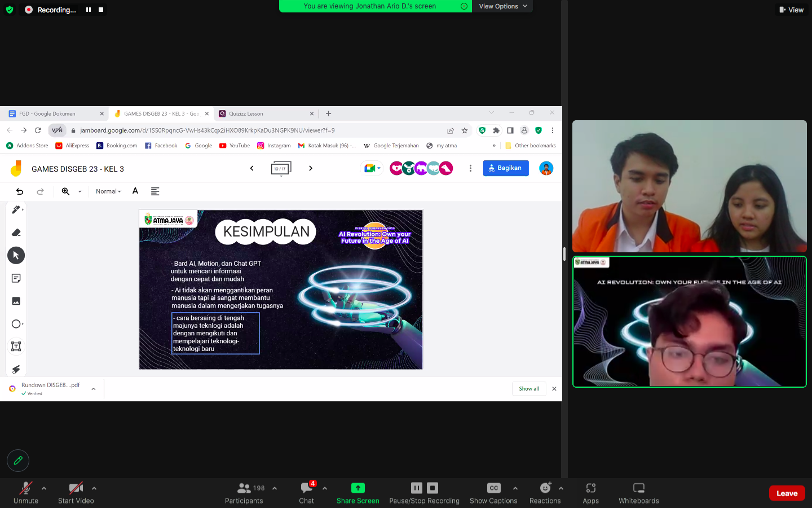812x508 pixels.
Task: Click the Add image tool
Action: [16, 301]
